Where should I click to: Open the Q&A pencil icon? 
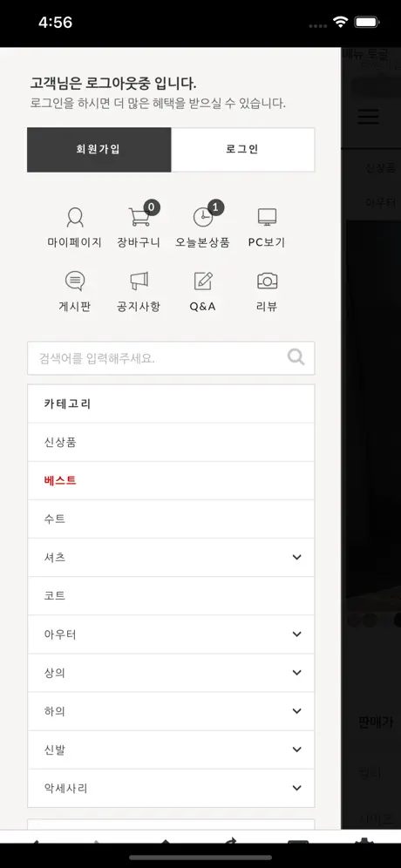pyautogui.click(x=203, y=281)
